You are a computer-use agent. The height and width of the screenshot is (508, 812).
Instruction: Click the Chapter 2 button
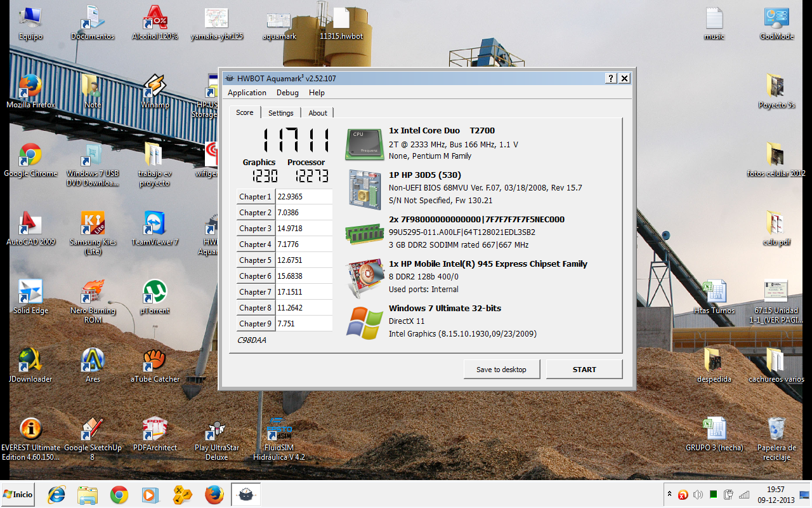coord(255,213)
